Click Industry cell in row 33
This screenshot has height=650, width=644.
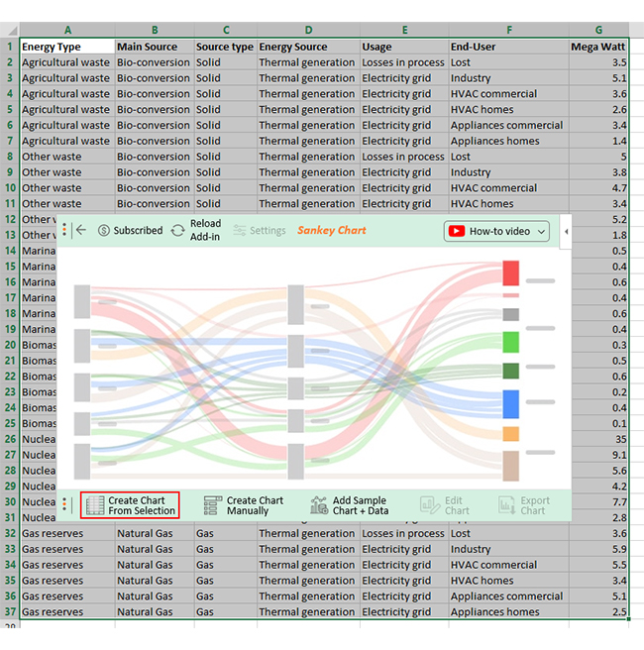tap(509, 549)
